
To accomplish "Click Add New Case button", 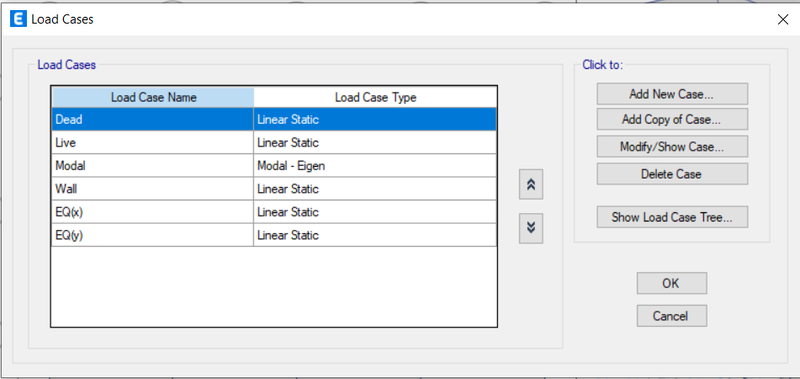I will [x=672, y=94].
